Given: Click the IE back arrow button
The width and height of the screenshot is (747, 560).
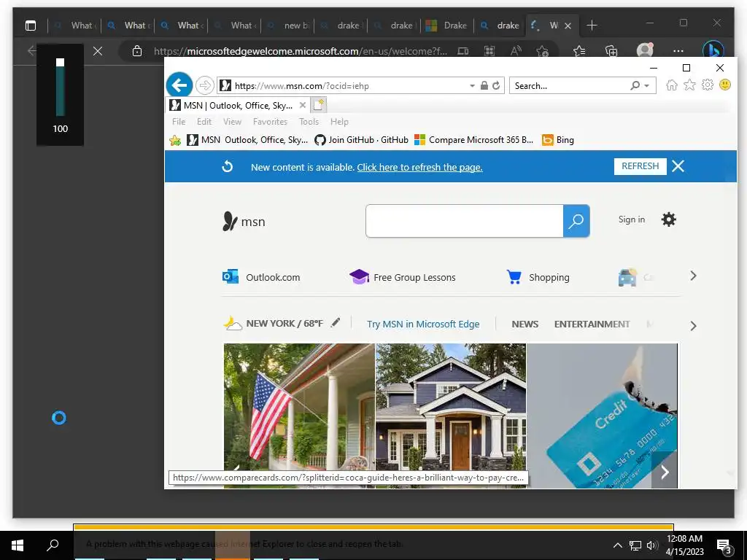Looking at the screenshot, I should (x=179, y=85).
